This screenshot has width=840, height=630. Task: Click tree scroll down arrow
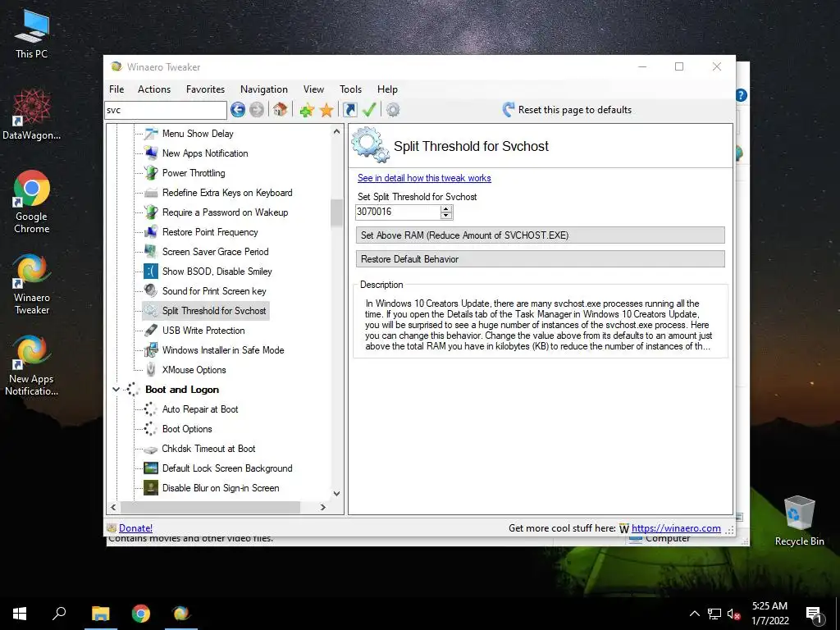pos(336,493)
